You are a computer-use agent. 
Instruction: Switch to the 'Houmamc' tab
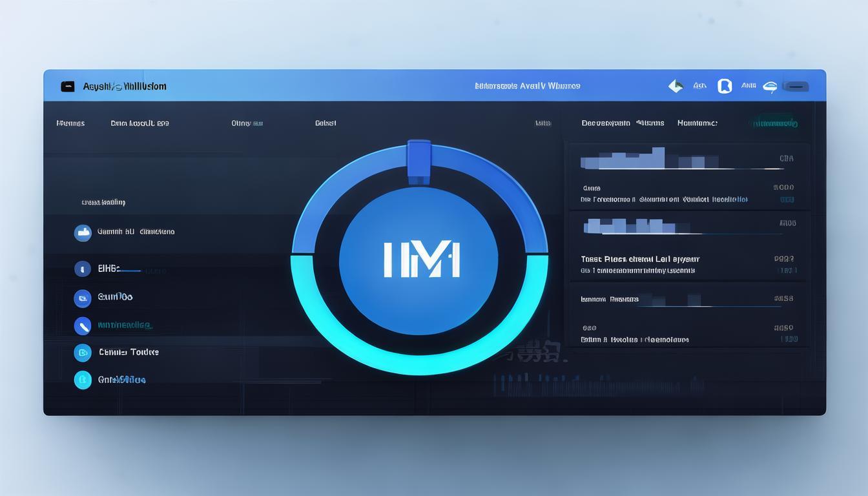click(697, 123)
